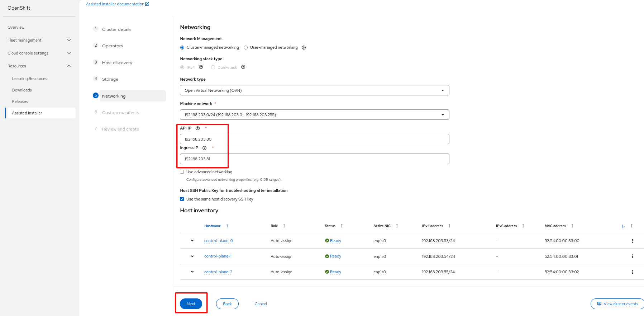This screenshot has width=644, height=316.
Task: Toggle Use the same host discovery SSH key
Action: [182, 199]
